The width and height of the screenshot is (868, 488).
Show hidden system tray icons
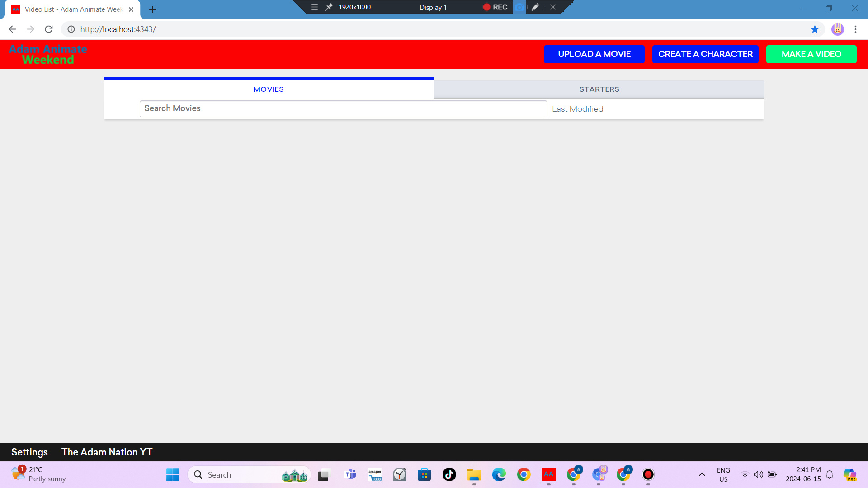pyautogui.click(x=702, y=474)
